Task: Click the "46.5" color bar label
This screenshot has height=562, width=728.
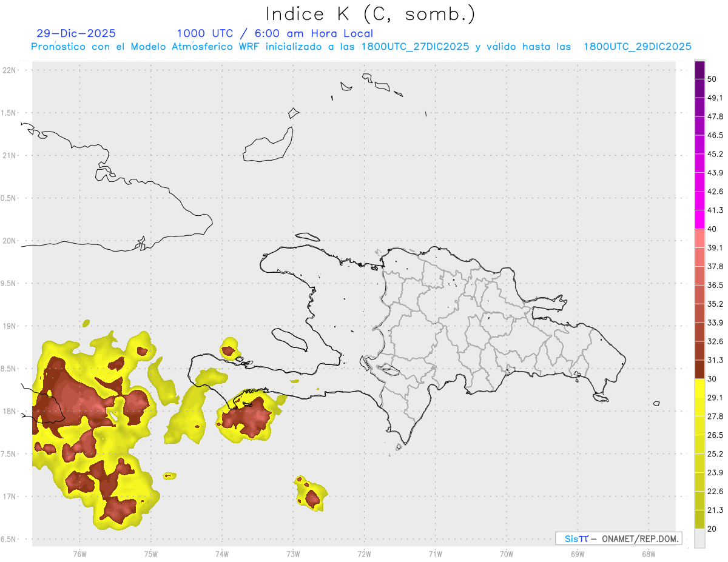Action: point(715,135)
